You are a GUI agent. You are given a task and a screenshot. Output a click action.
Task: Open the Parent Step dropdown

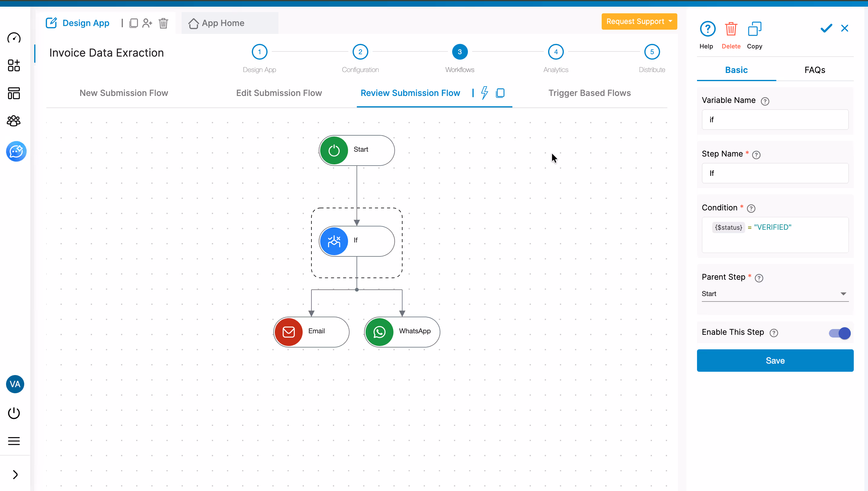click(x=775, y=294)
